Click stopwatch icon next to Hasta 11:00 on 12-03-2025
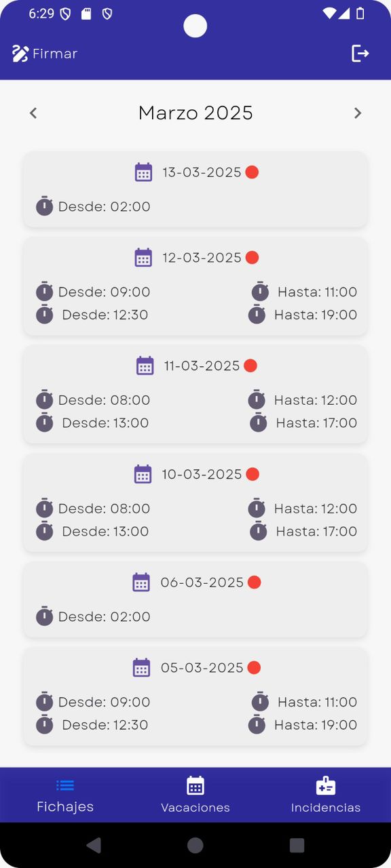 [260, 292]
